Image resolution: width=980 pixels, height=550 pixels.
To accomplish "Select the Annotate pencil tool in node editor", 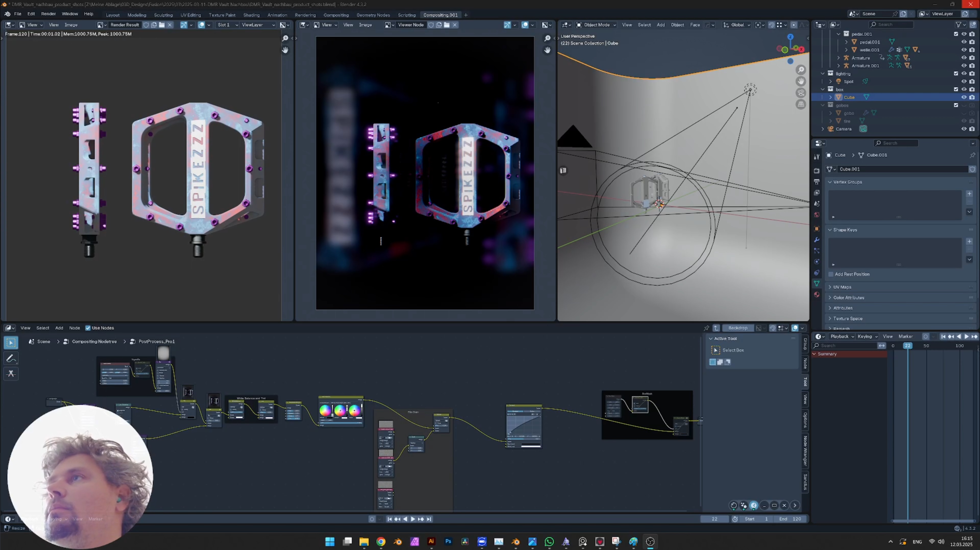I will (x=11, y=358).
